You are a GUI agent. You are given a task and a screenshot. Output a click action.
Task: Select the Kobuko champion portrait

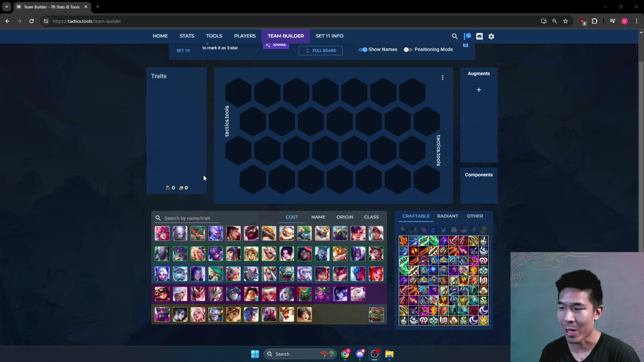pyautogui.click(x=287, y=233)
